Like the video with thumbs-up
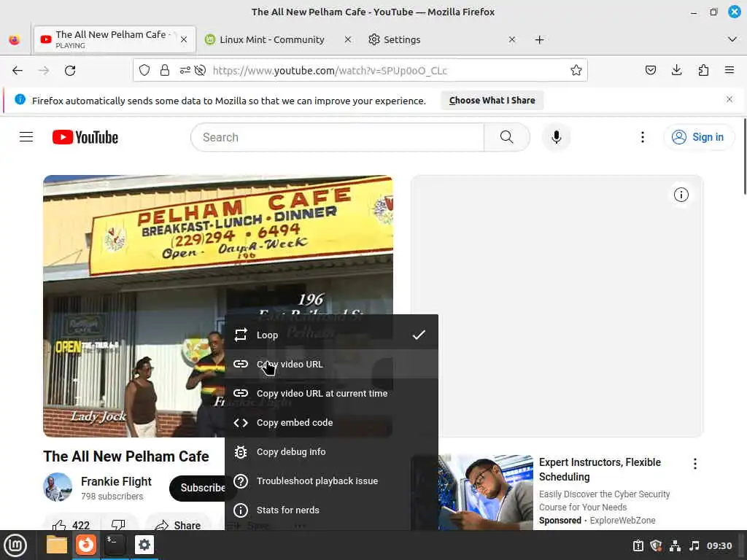This screenshot has width=747, height=560. [x=71, y=525]
